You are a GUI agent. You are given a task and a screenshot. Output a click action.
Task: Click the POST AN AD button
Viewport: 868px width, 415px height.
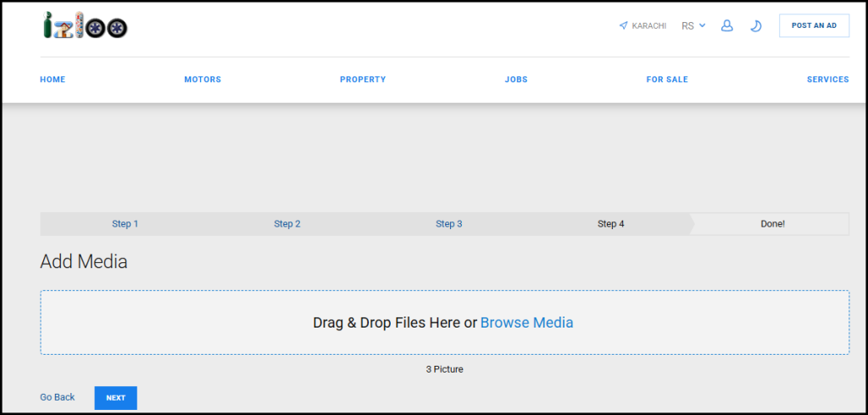[x=814, y=25]
